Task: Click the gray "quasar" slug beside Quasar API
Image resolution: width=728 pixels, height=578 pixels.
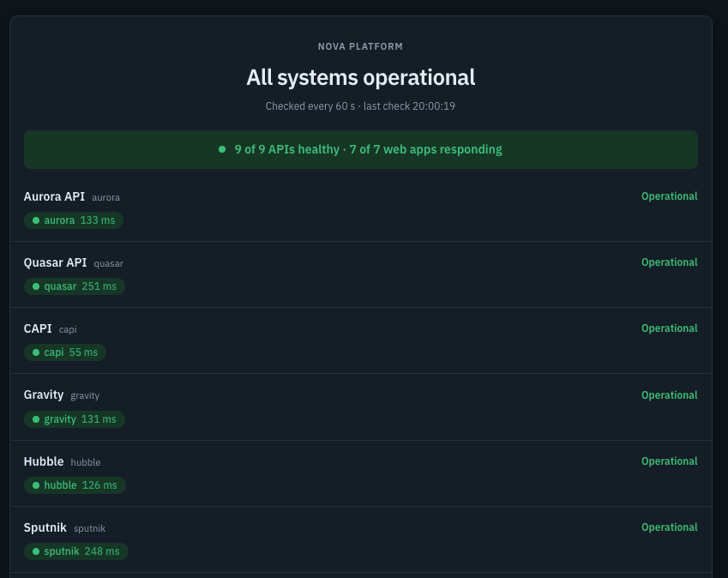Action: 109,263
